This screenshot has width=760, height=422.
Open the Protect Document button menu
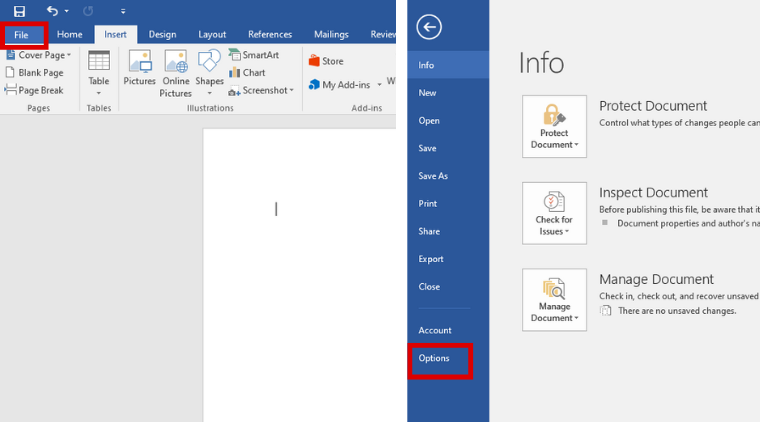(554, 126)
